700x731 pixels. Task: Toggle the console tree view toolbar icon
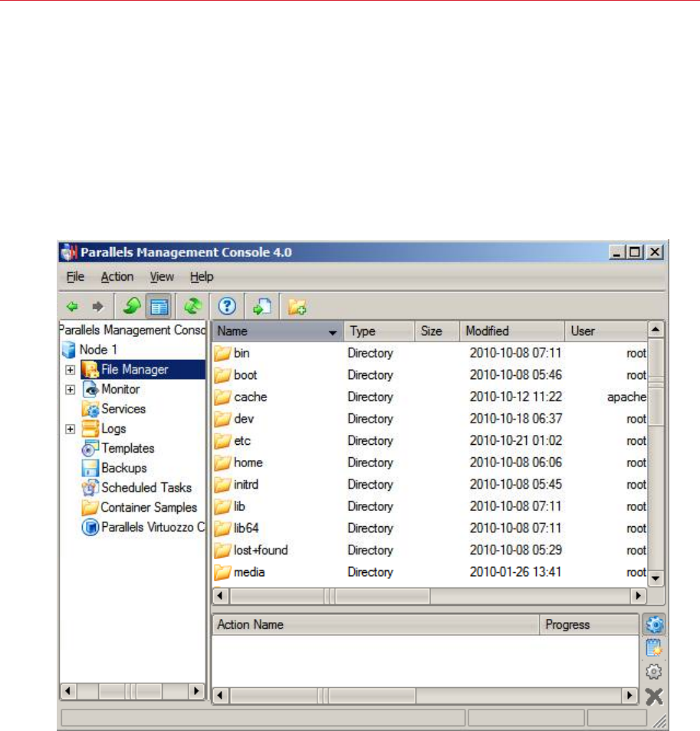point(159,307)
